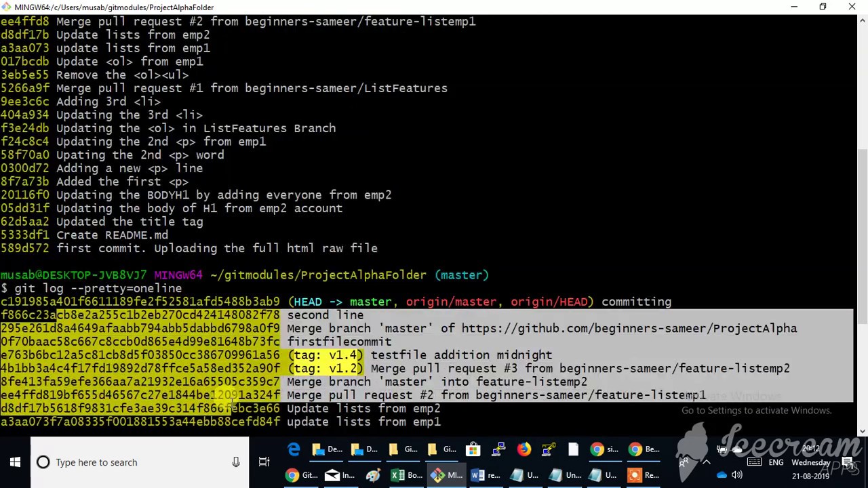Show hidden system tray icons
Viewport: 868px width, 488px height.
tap(706, 462)
